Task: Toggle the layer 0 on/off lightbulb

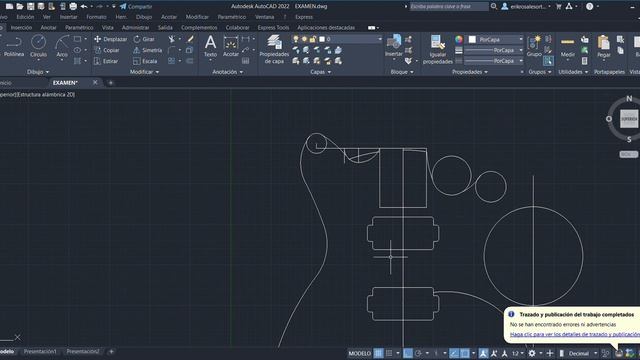Action: pos(296,39)
